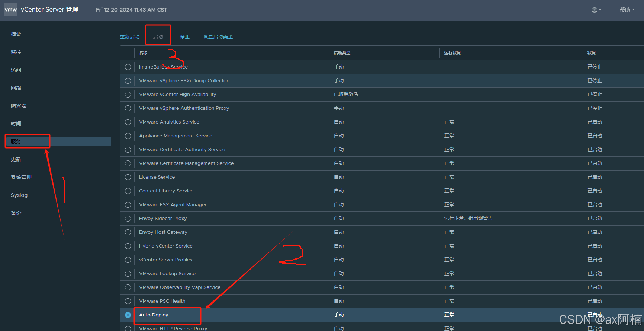Click the 启动 start button
Image resolution: width=644 pixels, height=331 pixels.
coord(158,37)
